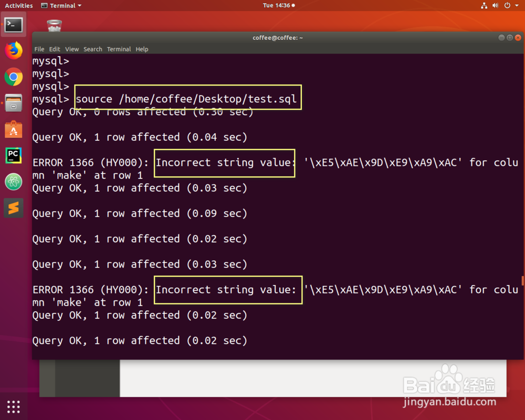
Task: Open the Terminal app menu in top bar
Action: tap(61, 5)
